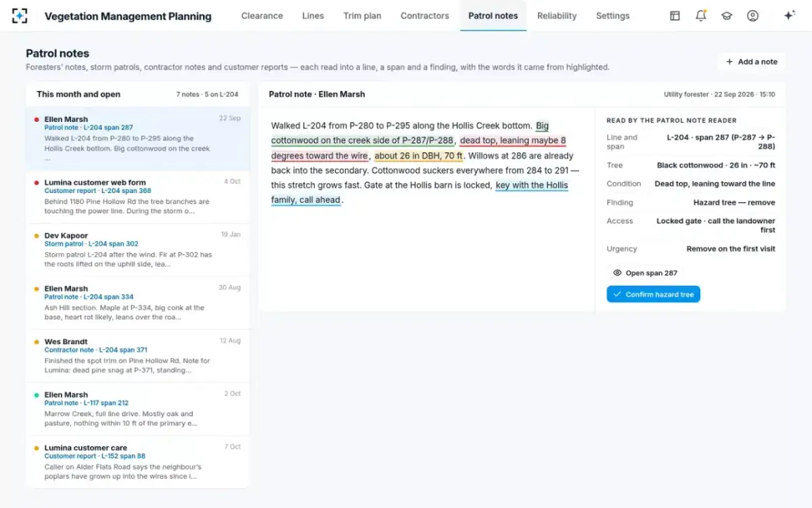This screenshot has height=508, width=812.
Task: Click the highlighted phrase "about 26 in DBH, 70 ft"
Action: tap(419, 156)
